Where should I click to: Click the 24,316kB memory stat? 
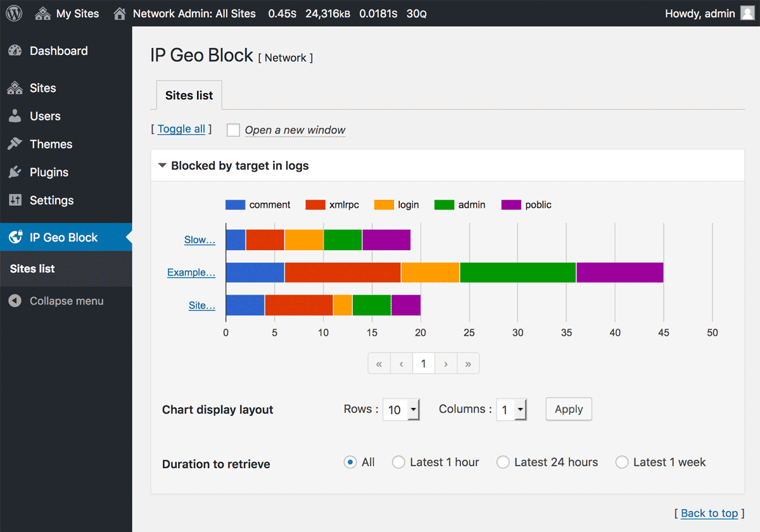point(327,13)
